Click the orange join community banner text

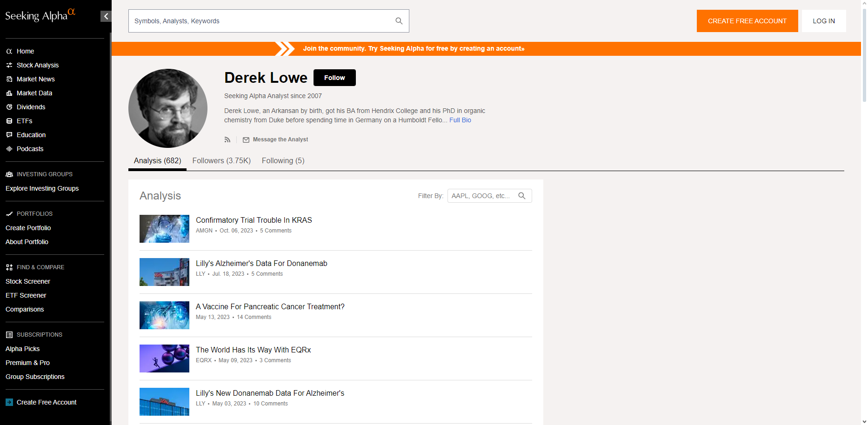[414, 49]
